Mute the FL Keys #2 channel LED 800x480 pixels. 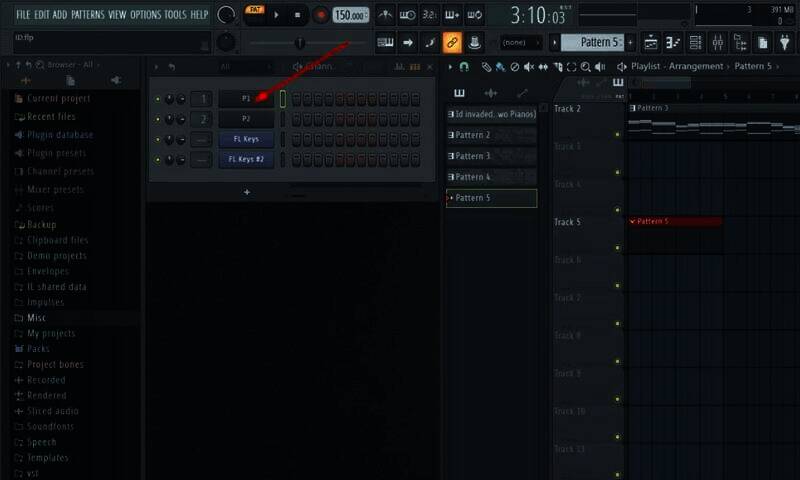[158, 160]
